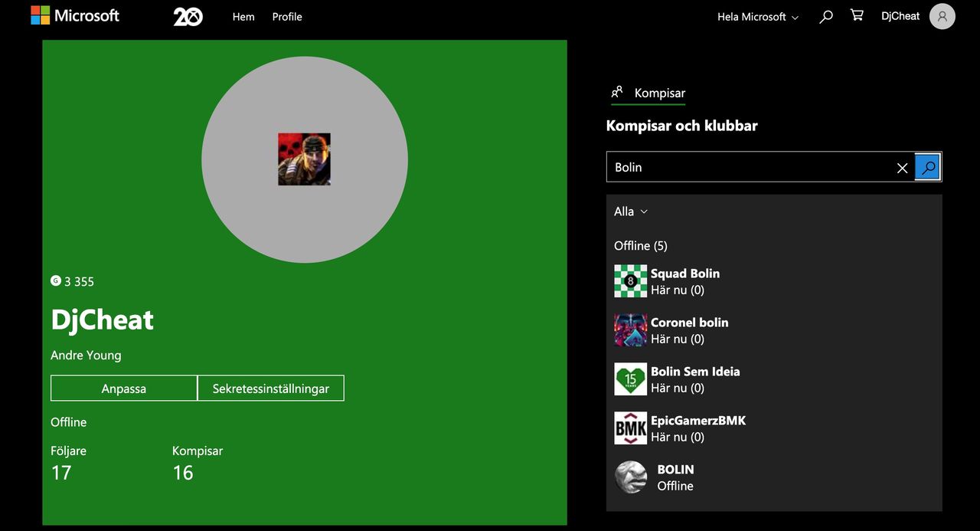980x531 pixels.
Task: Click the DjCheat account avatar icon
Action: click(942, 16)
